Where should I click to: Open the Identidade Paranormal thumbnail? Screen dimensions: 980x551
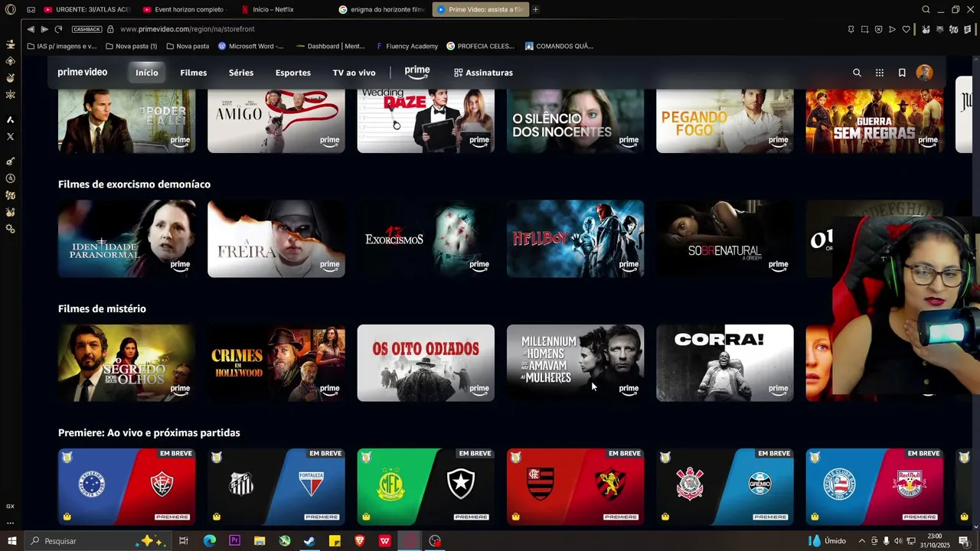tap(127, 239)
